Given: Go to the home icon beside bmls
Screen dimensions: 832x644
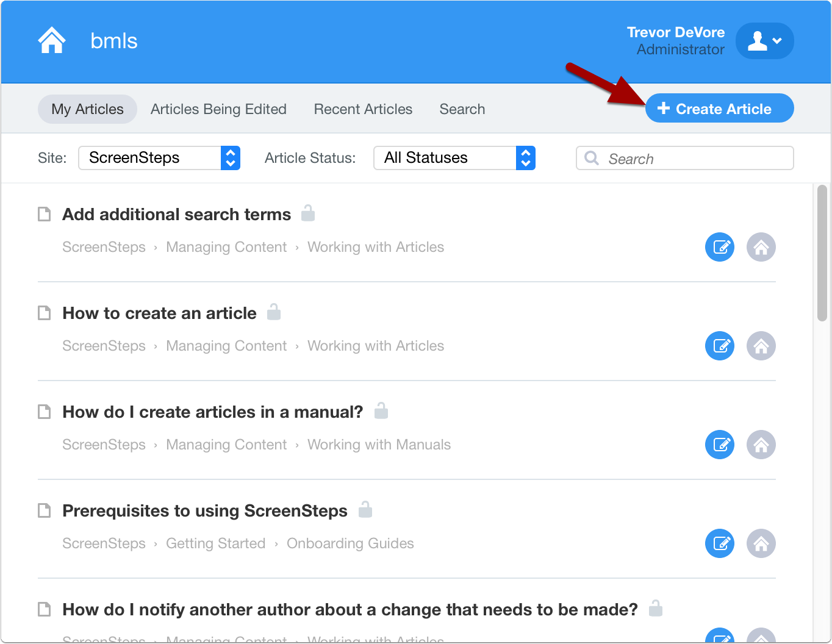Looking at the screenshot, I should 52,41.
